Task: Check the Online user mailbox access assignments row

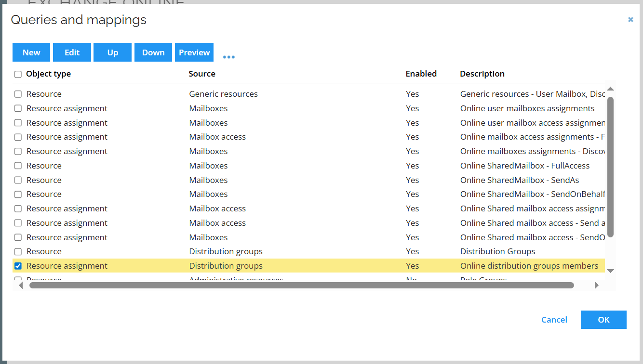Action: (x=18, y=123)
